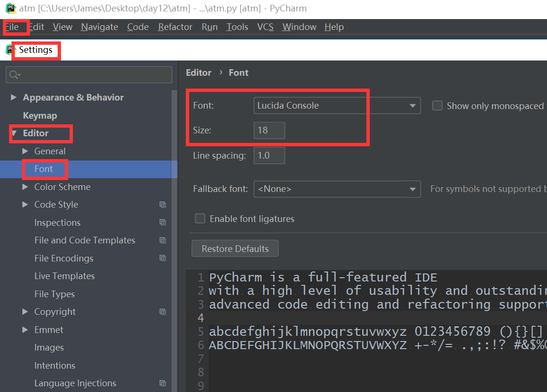
Task: Open the Fallback font dropdown
Action: (x=413, y=189)
